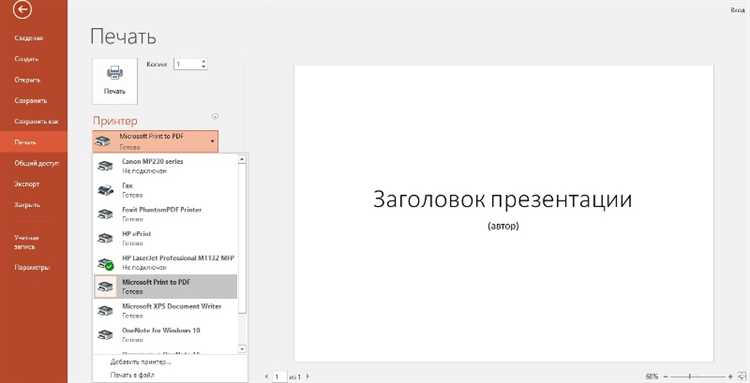This screenshot has height=383, width=750.
Task: Click the Fax printer icon
Action: click(105, 190)
